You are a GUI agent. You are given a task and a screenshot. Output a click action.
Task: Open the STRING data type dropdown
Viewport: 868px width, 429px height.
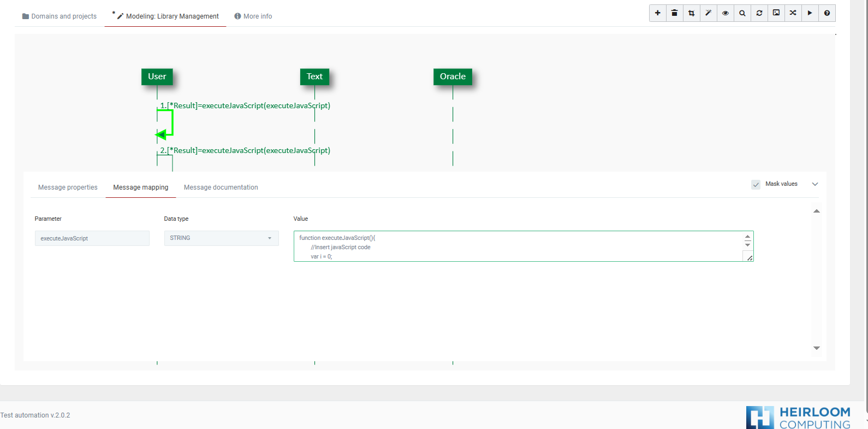[x=221, y=238]
